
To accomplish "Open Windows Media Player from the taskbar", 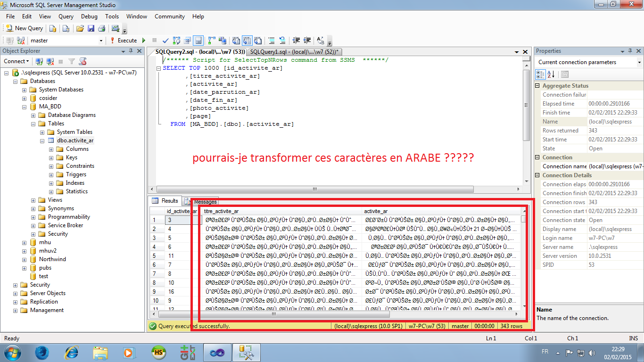I will point(129,352).
